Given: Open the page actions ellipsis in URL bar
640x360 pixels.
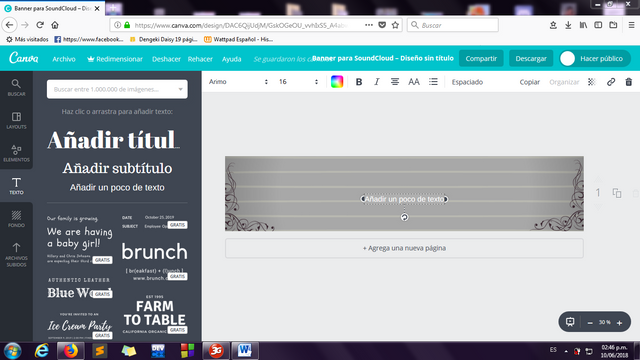Looking at the screenshot, I should coord(369,25).
